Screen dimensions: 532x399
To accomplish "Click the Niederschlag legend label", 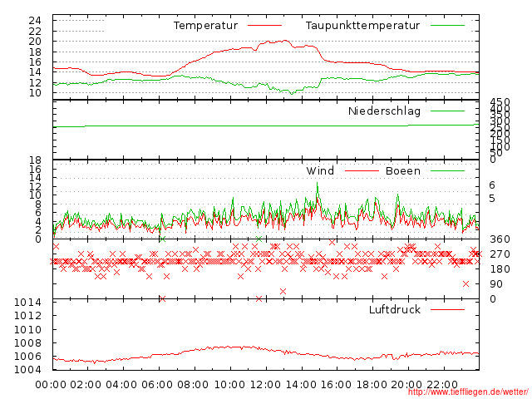I will click(x=384, y=111).
